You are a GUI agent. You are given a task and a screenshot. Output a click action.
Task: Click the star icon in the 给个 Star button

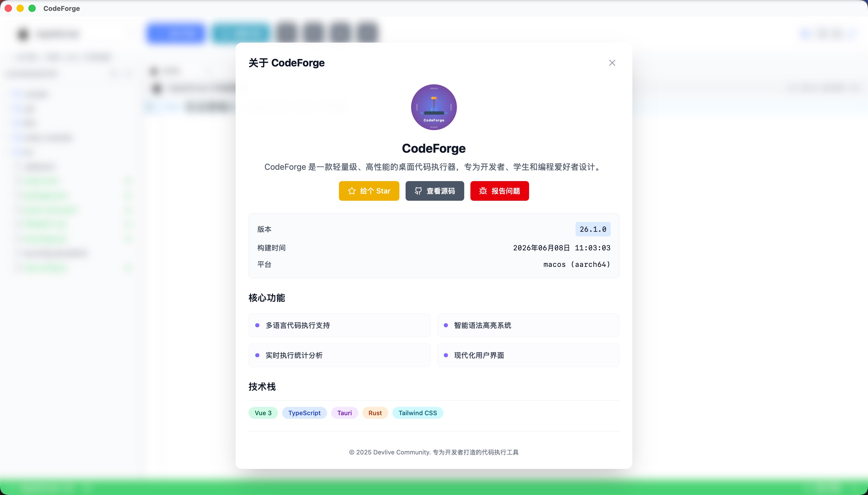click(352, 191)
